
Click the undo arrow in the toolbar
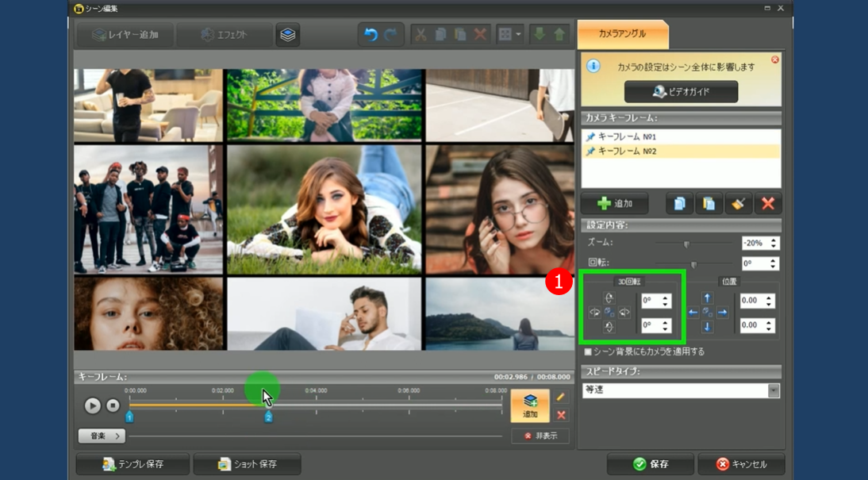[x=371, y=35]
